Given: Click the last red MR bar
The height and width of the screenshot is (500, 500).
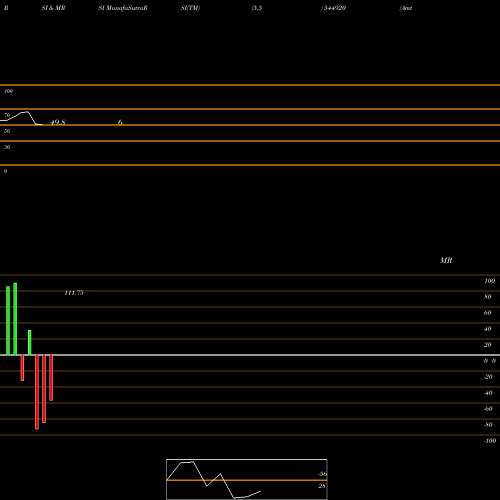Looking at the screenshot, I should (51, 378).
